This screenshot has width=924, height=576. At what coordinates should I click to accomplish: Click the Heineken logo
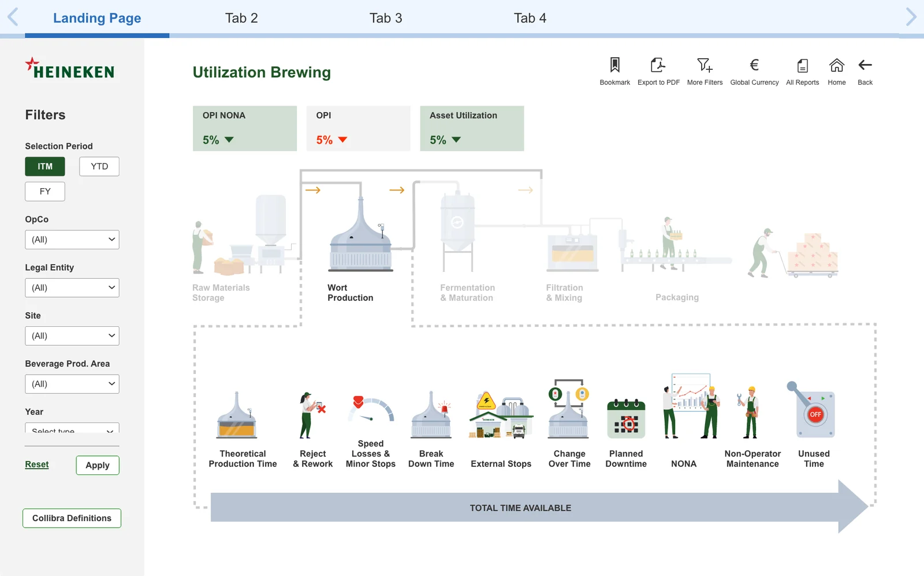click(x=70, y=68)
